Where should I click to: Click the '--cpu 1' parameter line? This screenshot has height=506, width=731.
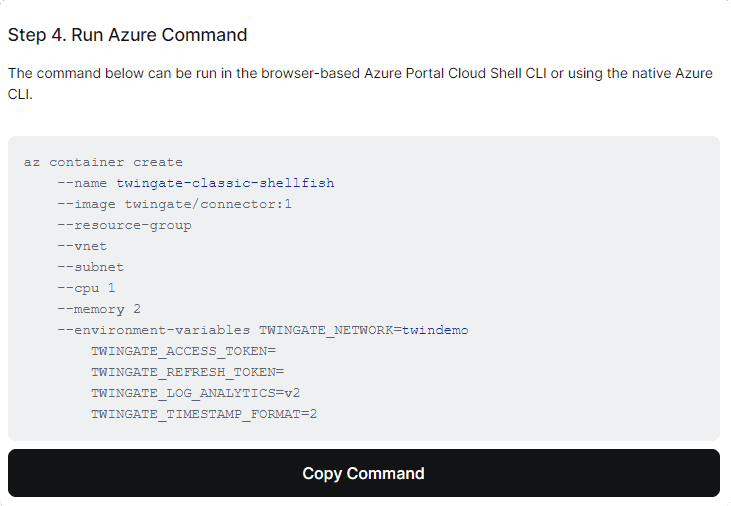[86, 288]
